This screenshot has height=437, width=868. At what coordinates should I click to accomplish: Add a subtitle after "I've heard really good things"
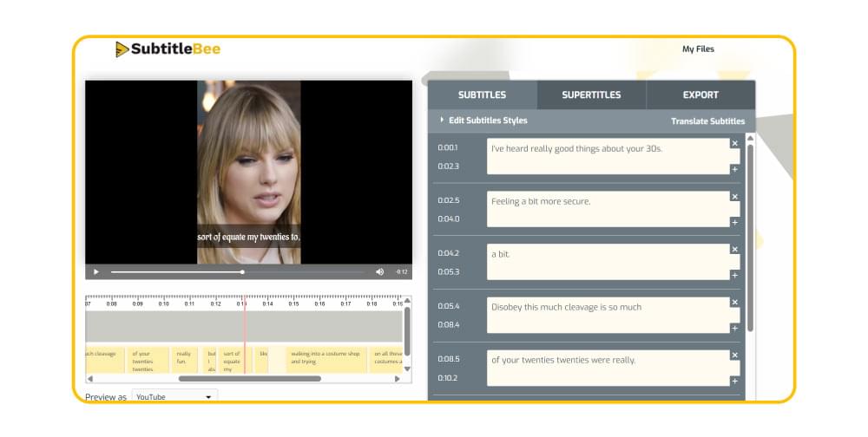[734, 169]
